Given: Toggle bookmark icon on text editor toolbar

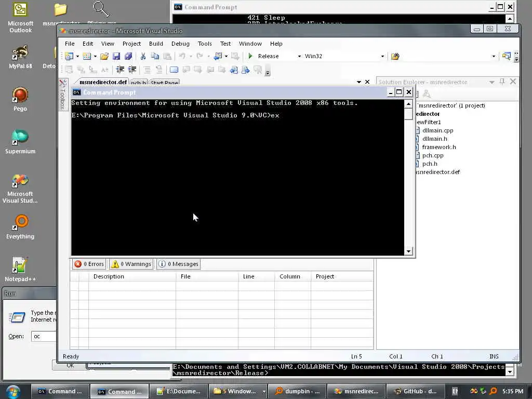Looking at the screenshot, I should pos(174,70).
